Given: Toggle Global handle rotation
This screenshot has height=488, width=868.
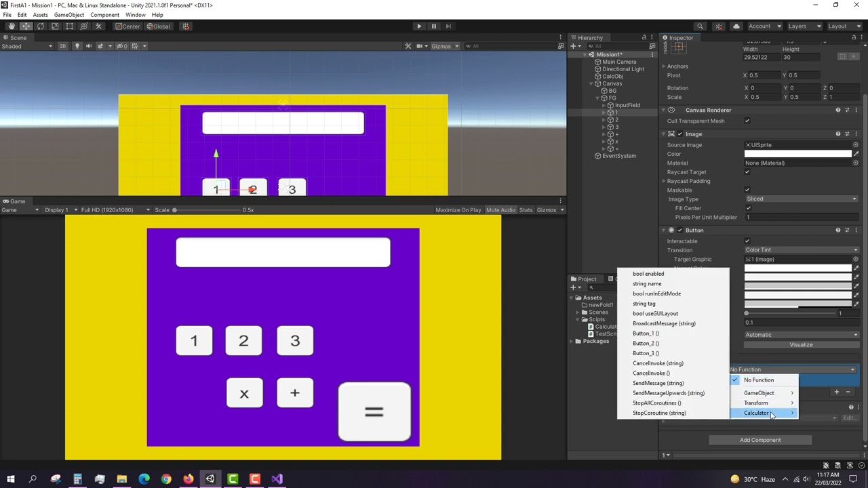Looking at the screenshot, I should pos(159,26).
